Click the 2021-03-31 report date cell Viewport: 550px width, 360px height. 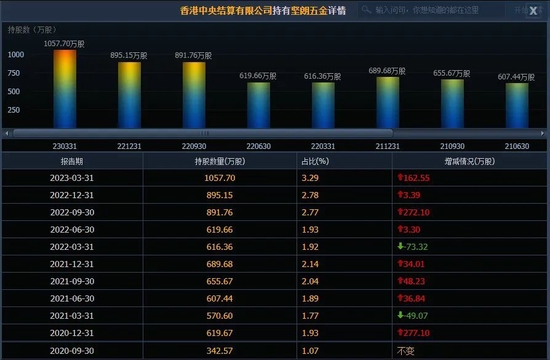tap(72, 315)
